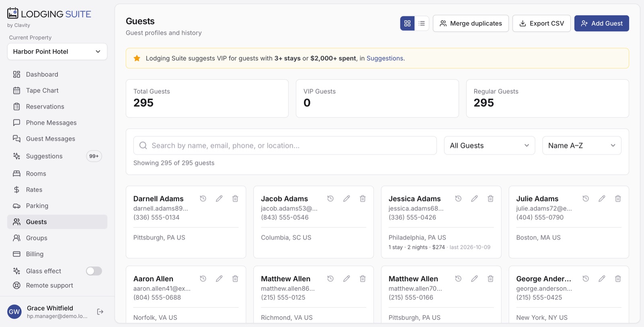Delete Jacob Adams guest card
The width and height of the screenshot is (644, 327).
(363, 199)
